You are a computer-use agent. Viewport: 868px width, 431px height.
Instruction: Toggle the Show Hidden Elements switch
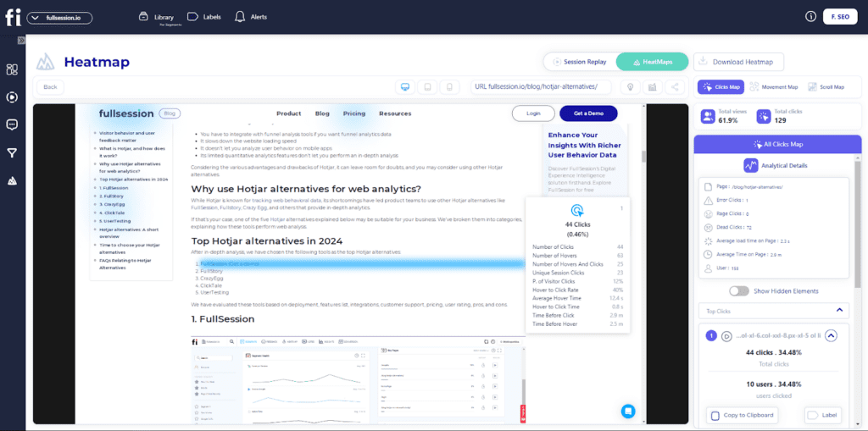pos(739,290)
